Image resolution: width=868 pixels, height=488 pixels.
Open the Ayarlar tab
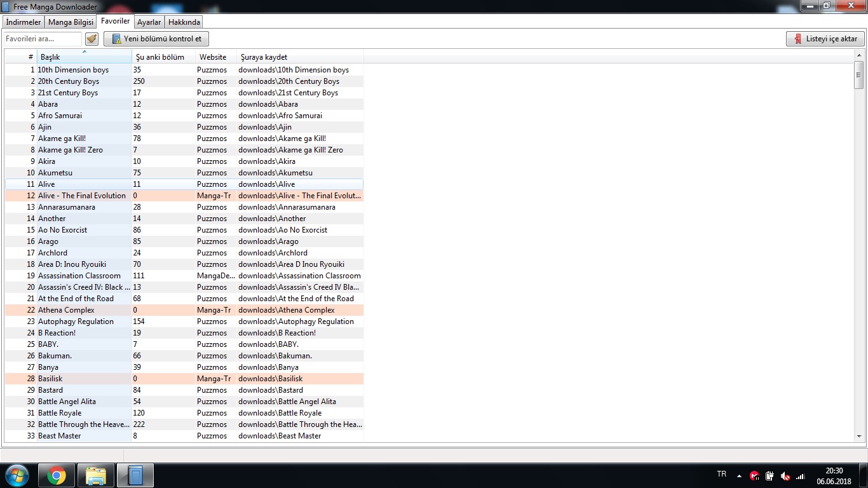tap(149, 22)
